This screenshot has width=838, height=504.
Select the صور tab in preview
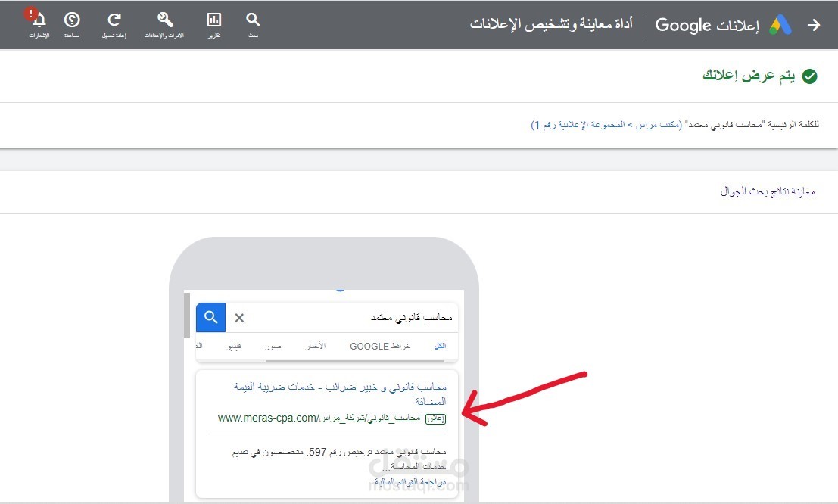pyautogui.click(x=273, y=347)
